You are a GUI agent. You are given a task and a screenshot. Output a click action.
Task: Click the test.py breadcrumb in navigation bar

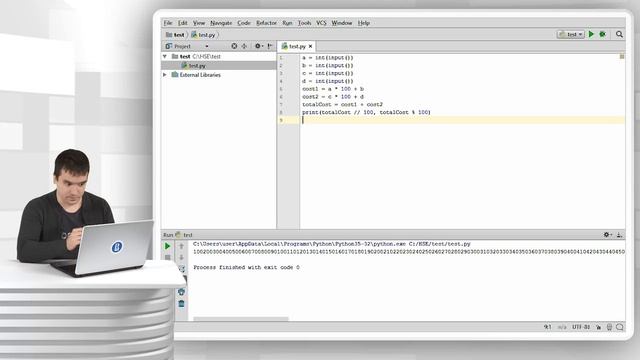pyautogui.click(x=203, y=35)
